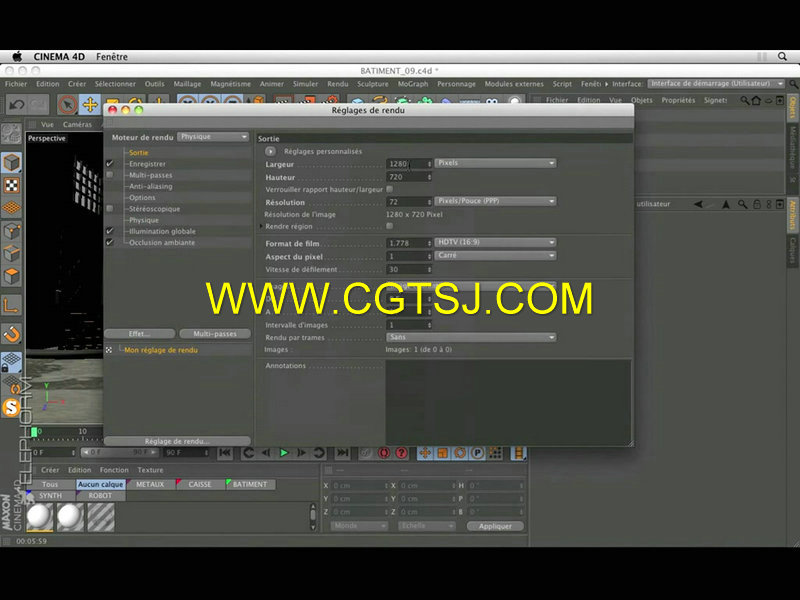The width and height of the screenshot is (800, 600).
Task: Switch to Edges mode icon
Action: pos(11,254)
